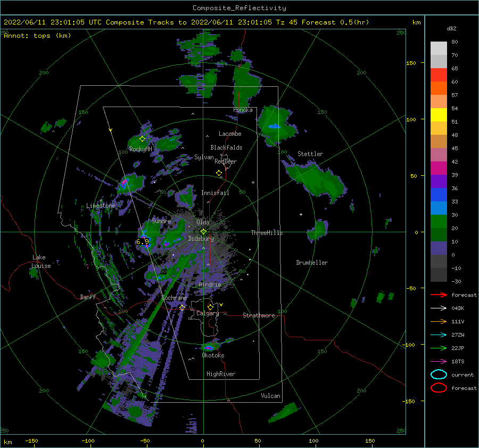Click the 'Annot: tops (km)' label

(x=37, y=36)
